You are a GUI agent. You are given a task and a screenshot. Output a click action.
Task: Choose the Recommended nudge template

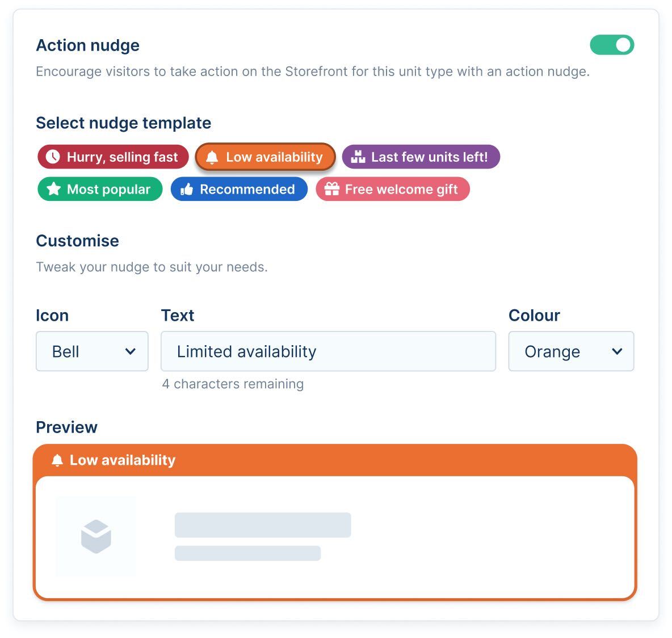239,189
